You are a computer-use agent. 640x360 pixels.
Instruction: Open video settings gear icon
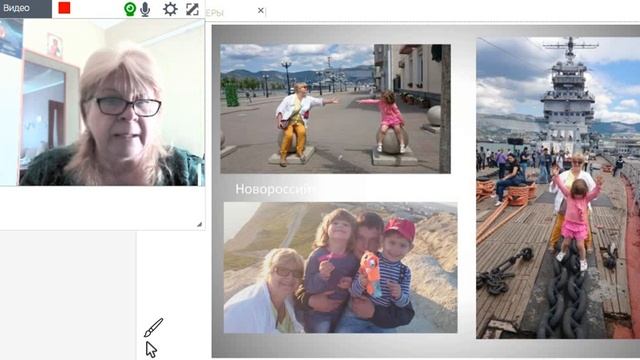pos(170,9)
